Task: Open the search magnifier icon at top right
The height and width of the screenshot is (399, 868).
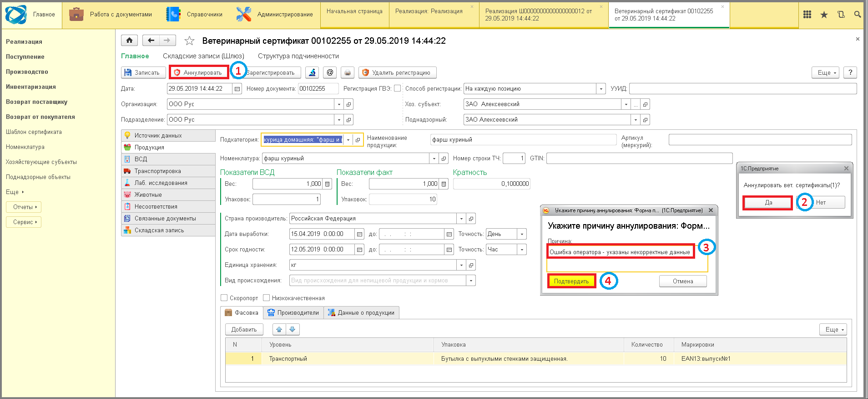Action: pos(857,15)
